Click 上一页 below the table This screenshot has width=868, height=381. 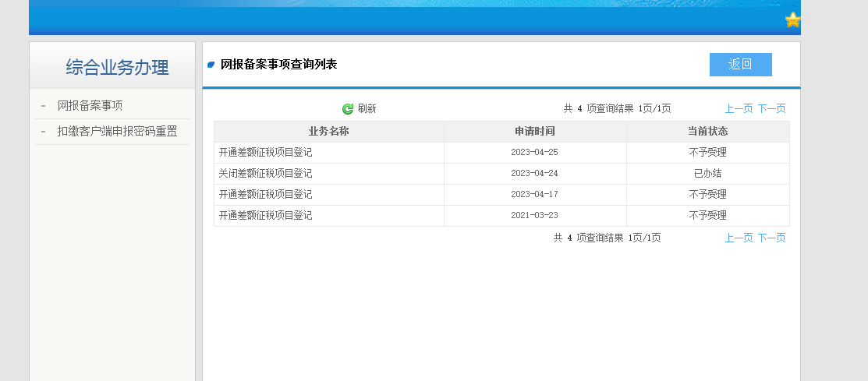click(x=739, y=238)
